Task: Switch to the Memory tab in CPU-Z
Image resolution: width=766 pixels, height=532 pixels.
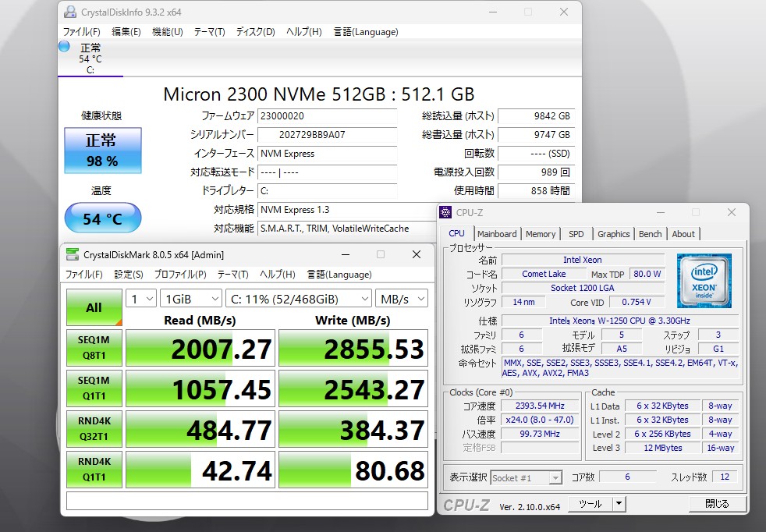Action: [541, 234]
